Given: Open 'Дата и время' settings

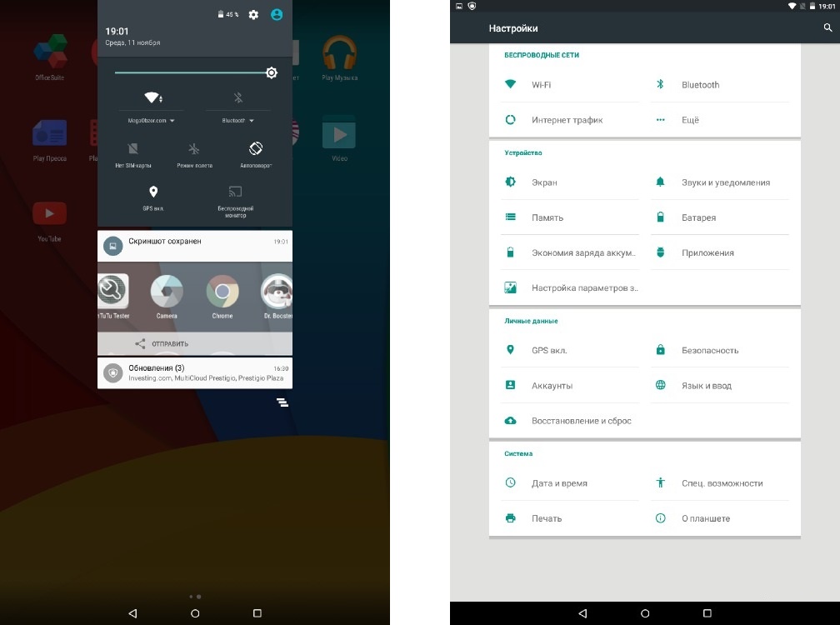Looking at the screenshot, I should pos(570,483).
